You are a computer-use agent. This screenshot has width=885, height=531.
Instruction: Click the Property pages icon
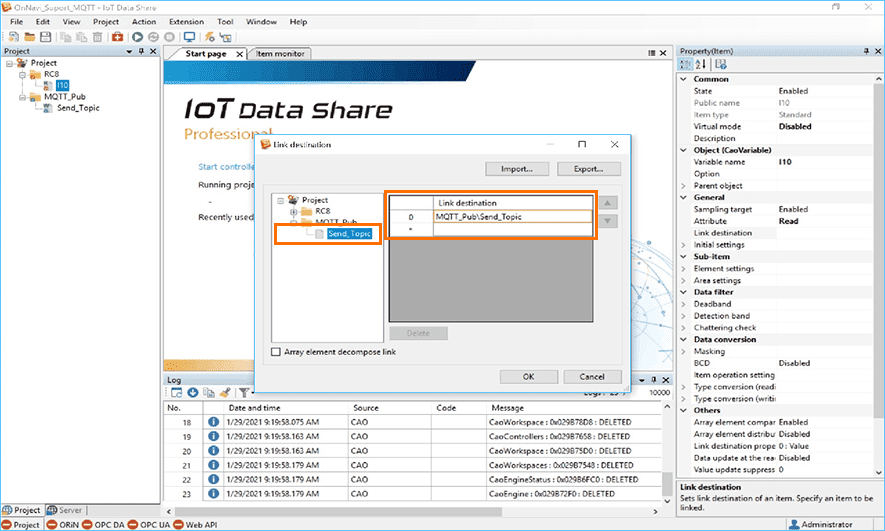tap(721, 64)
